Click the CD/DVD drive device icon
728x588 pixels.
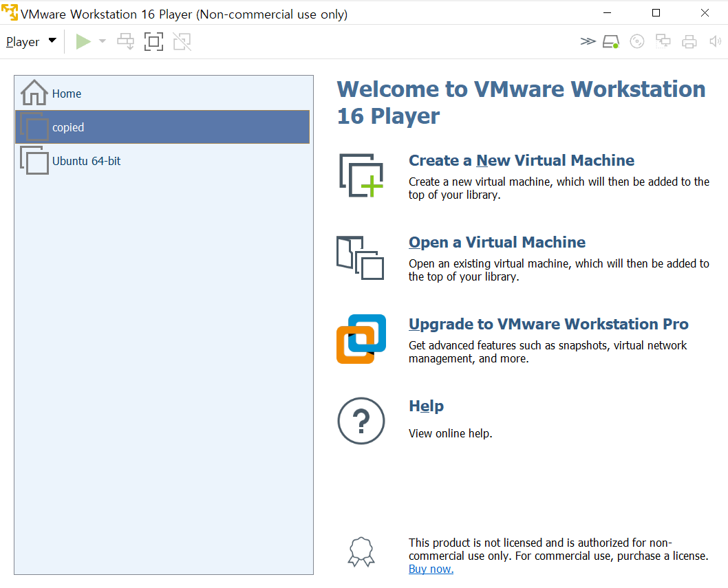pyautogui.click(x=637, y=41)
